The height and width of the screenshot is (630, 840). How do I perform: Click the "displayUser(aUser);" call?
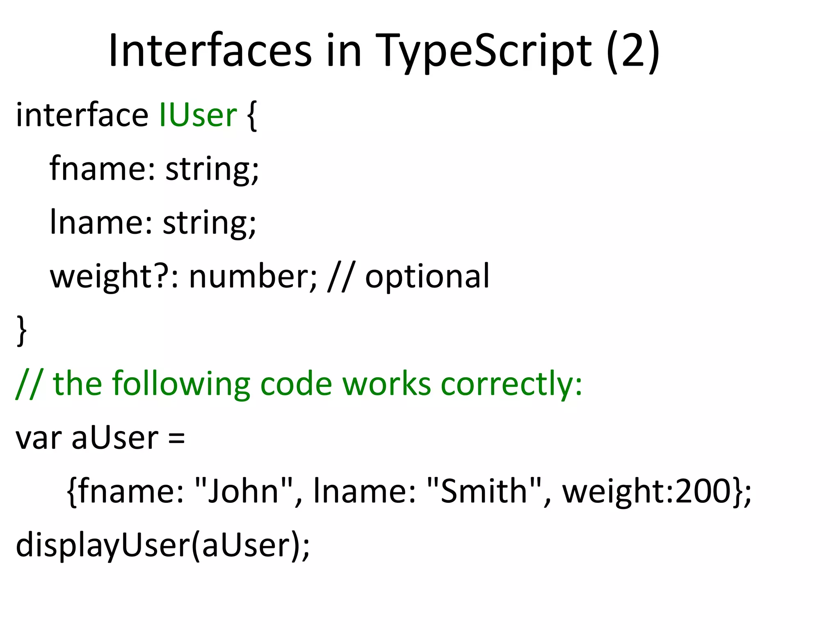(163, 546)
